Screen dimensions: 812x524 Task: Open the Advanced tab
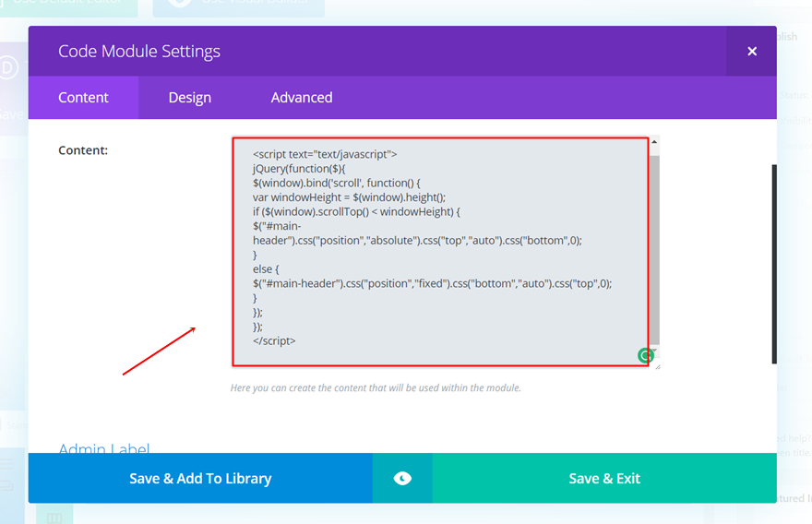click(302, 98)
